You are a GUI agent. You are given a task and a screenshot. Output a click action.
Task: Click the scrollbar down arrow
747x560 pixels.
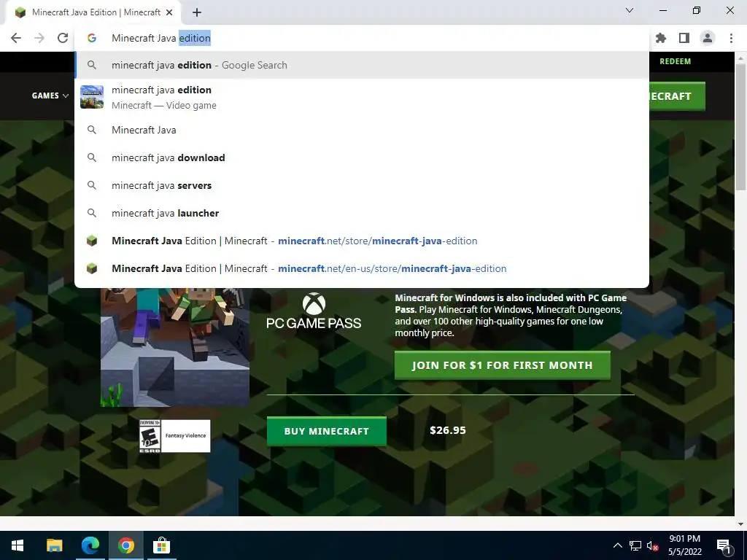740,524
